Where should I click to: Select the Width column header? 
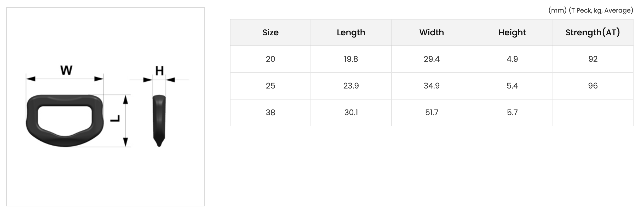coord(432,32)
